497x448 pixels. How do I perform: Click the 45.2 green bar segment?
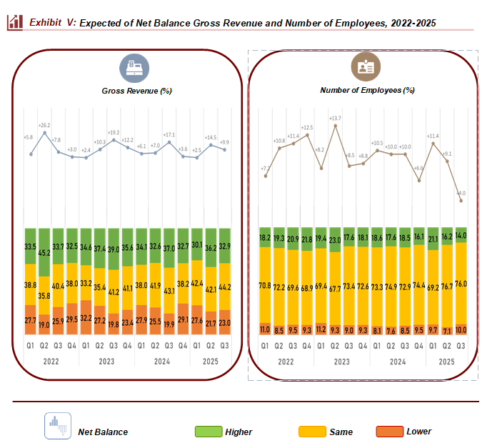(x=44, y=252)
